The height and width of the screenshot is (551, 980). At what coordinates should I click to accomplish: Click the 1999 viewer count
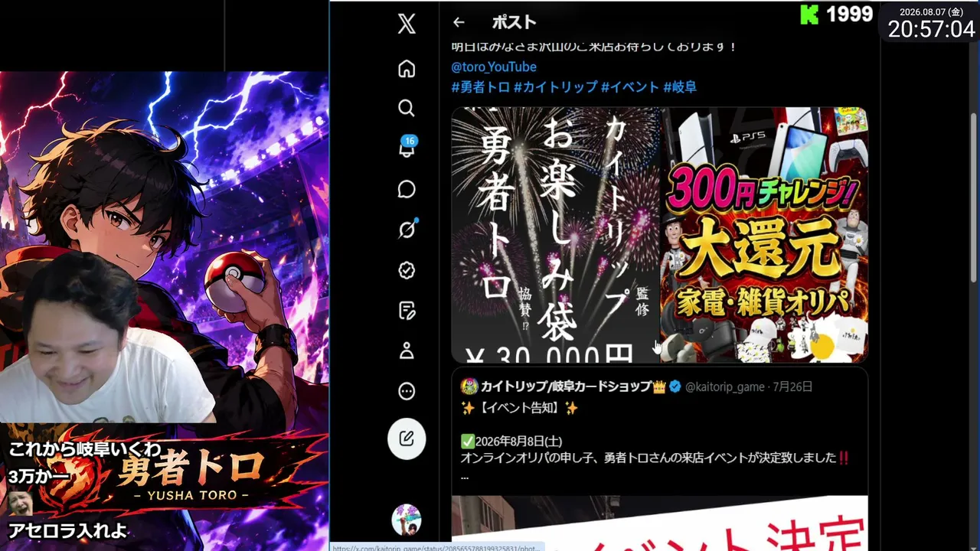click(850, 15)
